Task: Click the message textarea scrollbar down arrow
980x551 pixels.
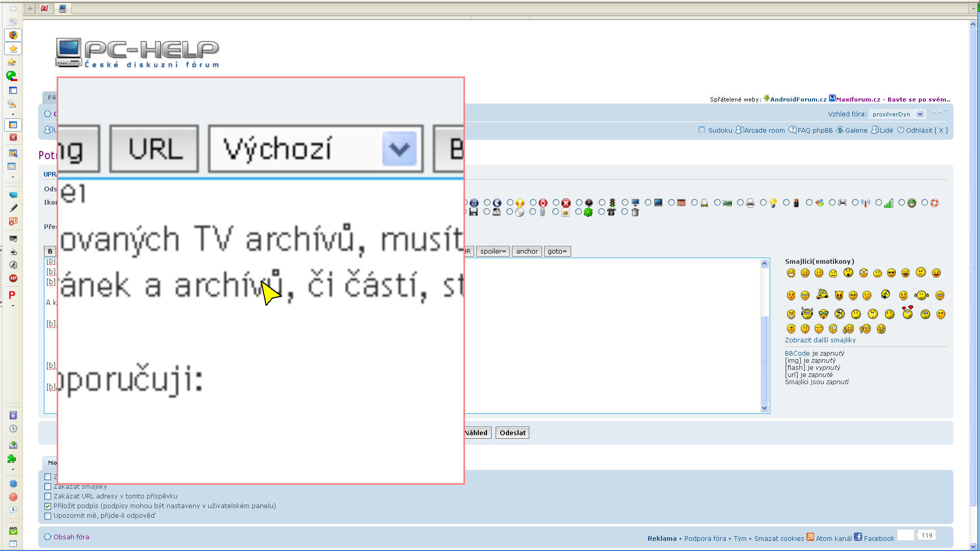Action: click(764, 408)
